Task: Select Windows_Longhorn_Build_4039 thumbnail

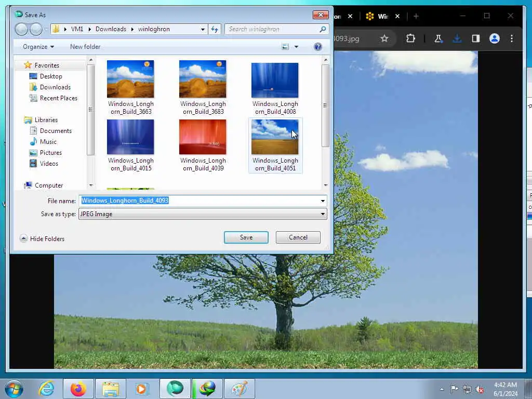Action: click(203, 137)
